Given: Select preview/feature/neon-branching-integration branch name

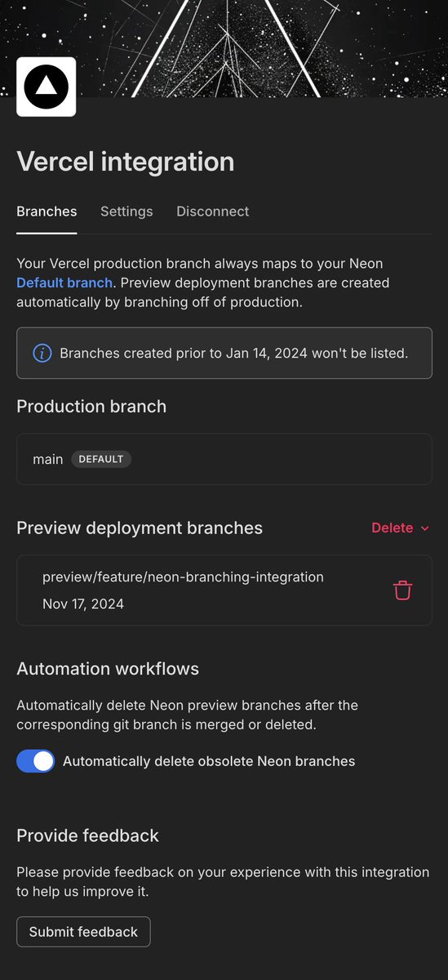Looking at the screenshot, I should tap(183, 577).
